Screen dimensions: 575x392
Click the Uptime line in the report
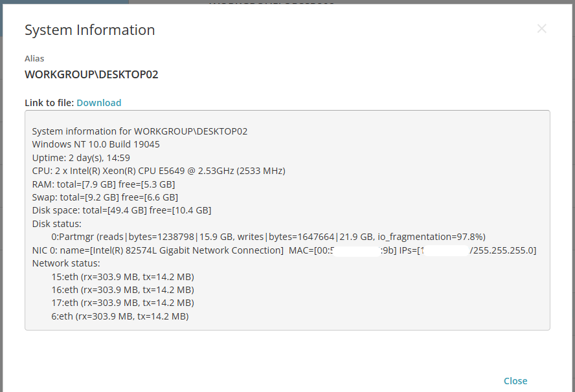(81, 158)
